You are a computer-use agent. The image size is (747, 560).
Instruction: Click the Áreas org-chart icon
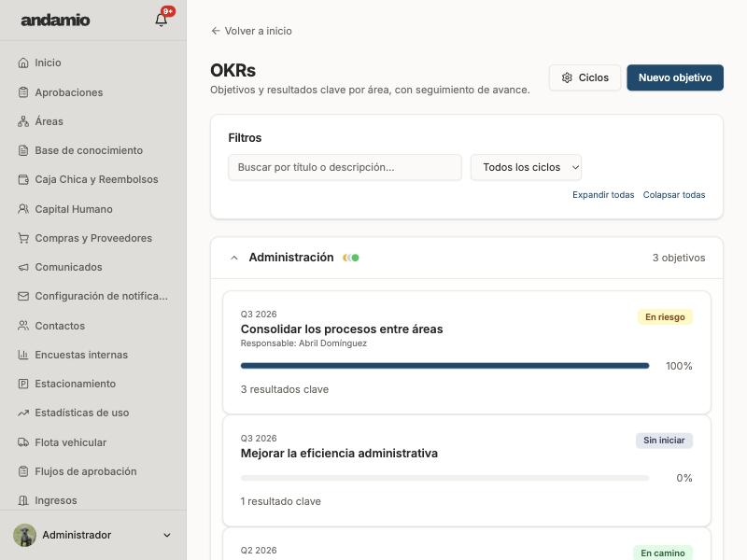[x=23, y=121]
